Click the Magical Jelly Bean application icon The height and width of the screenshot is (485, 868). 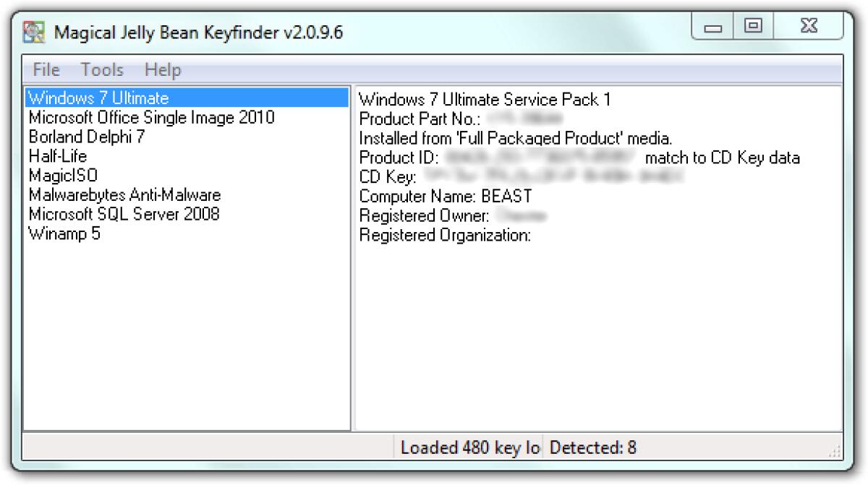(x=34, y=27)
